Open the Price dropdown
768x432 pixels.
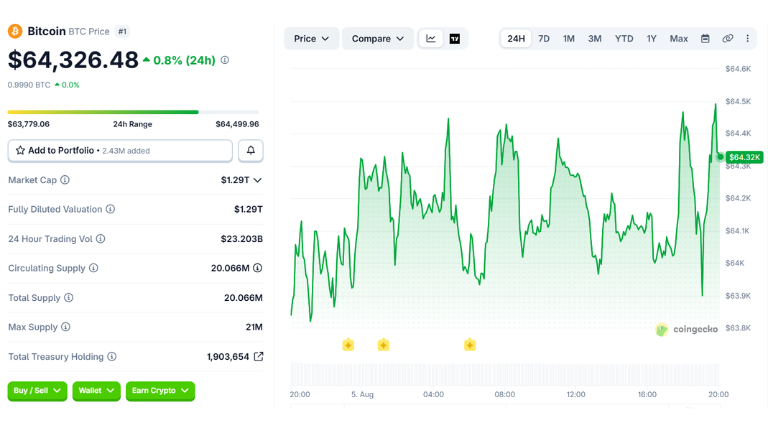311,39
